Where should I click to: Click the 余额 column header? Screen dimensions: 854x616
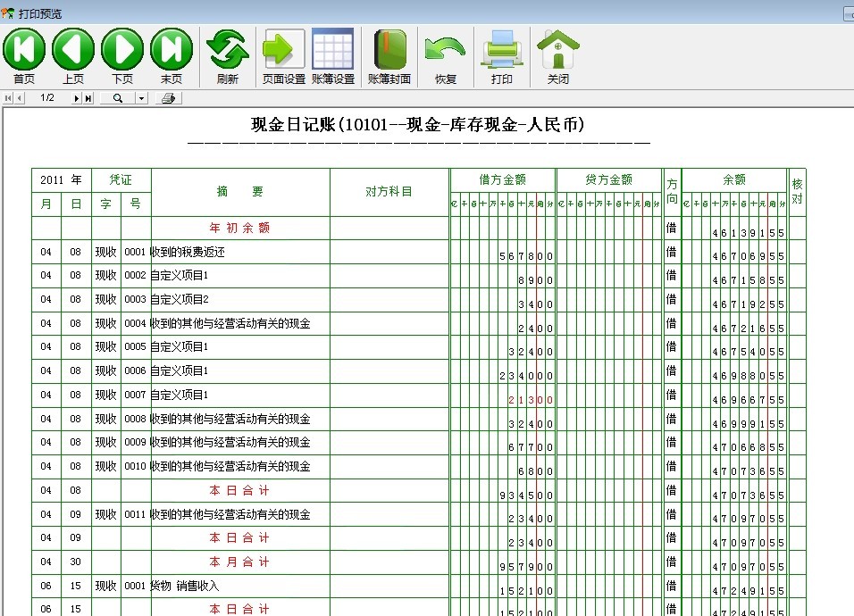[734, 179]
